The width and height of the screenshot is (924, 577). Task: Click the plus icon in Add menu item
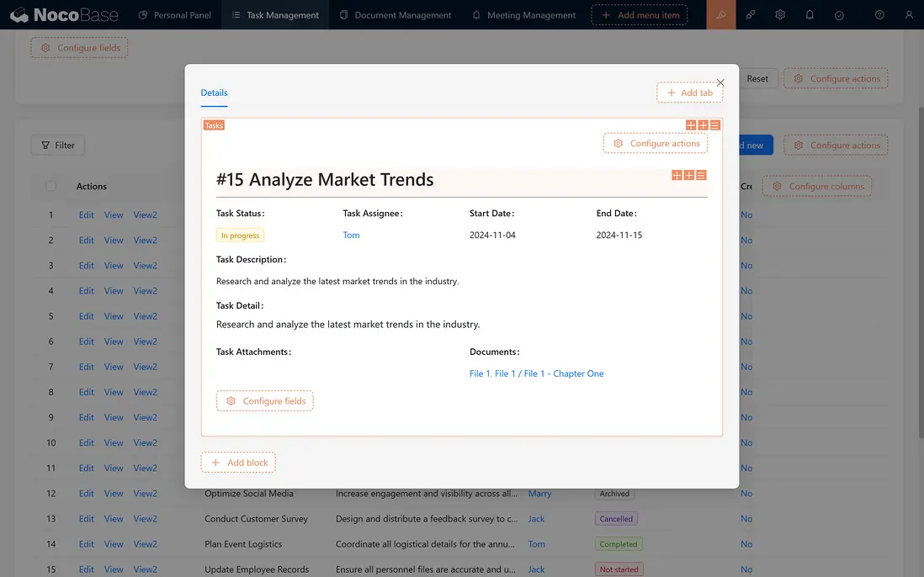coord(606,15)
